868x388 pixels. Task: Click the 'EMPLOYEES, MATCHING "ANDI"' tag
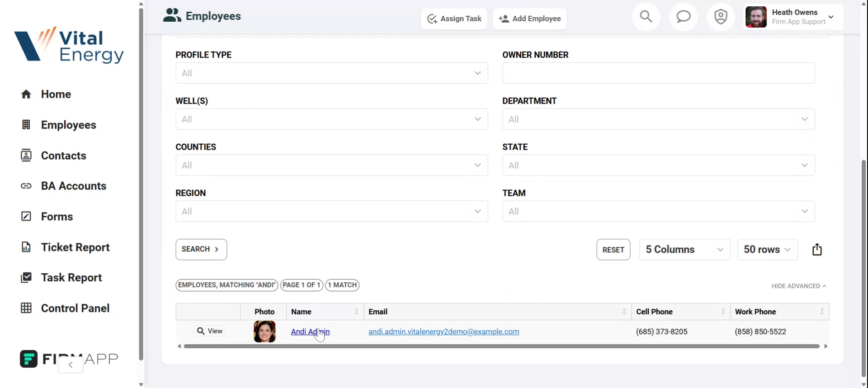pos(227,285)
